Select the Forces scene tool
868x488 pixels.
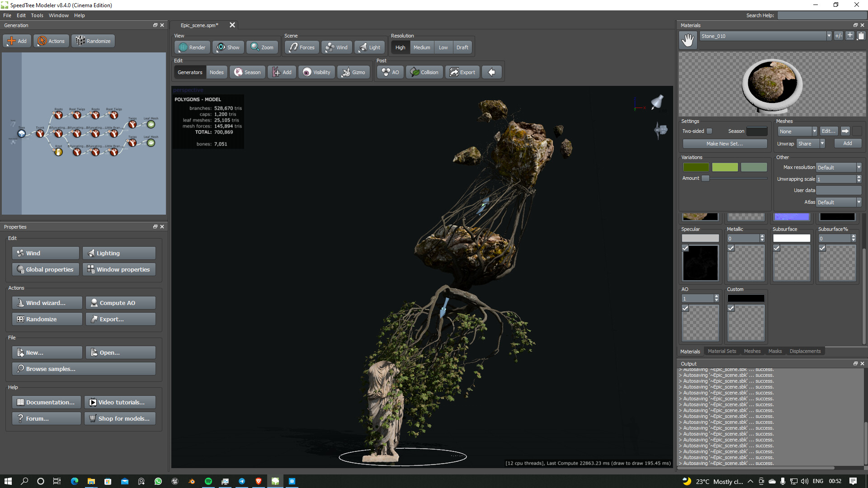pos(301,47)
